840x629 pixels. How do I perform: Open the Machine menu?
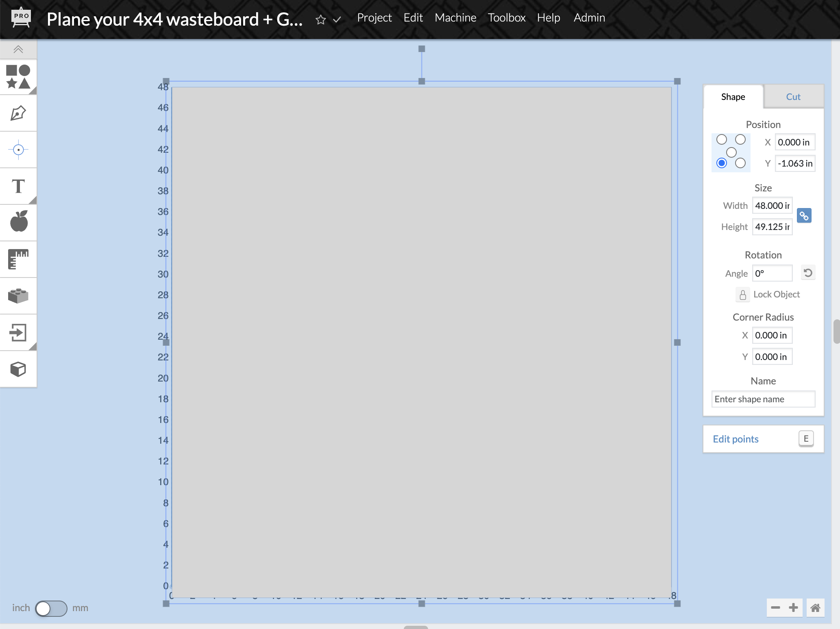[455, 18]
